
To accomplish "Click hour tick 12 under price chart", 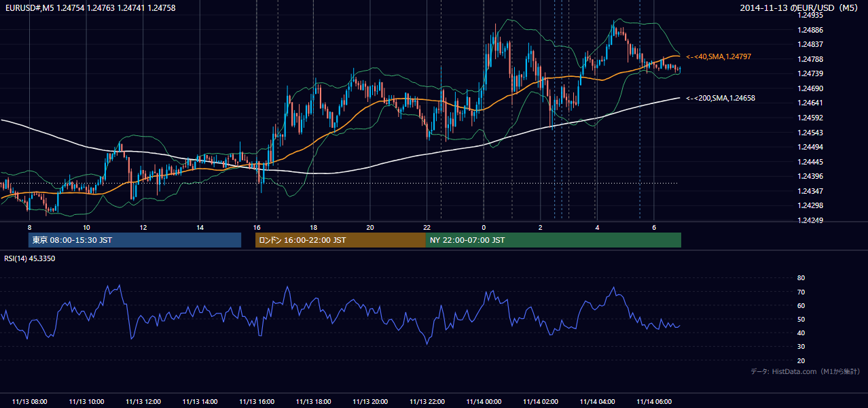I will coord(143,227).
